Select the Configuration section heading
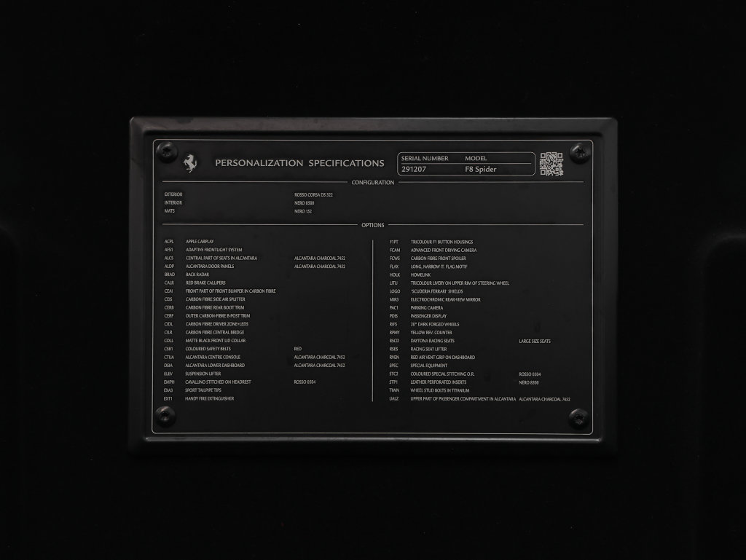The width and height of the screenshot is (746, 560). (372, 183)
